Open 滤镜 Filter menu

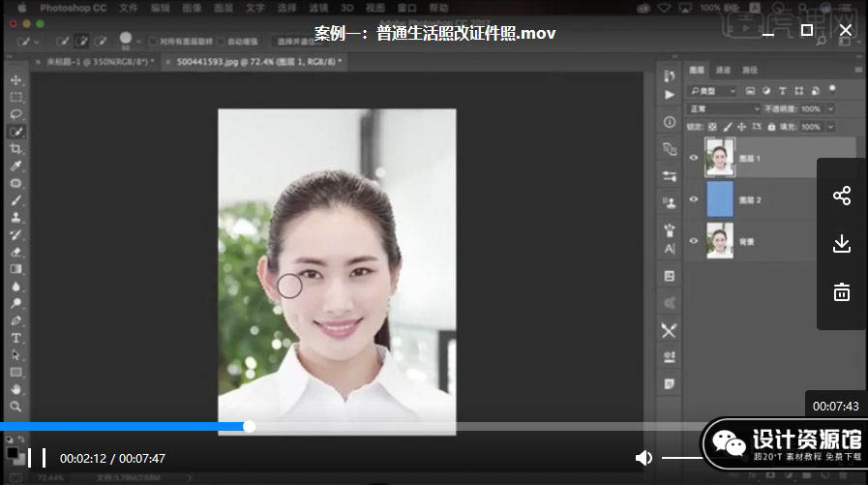318,8
